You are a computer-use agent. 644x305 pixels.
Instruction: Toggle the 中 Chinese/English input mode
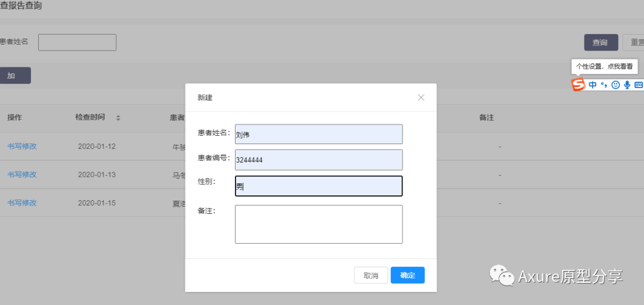click(593, 85)
